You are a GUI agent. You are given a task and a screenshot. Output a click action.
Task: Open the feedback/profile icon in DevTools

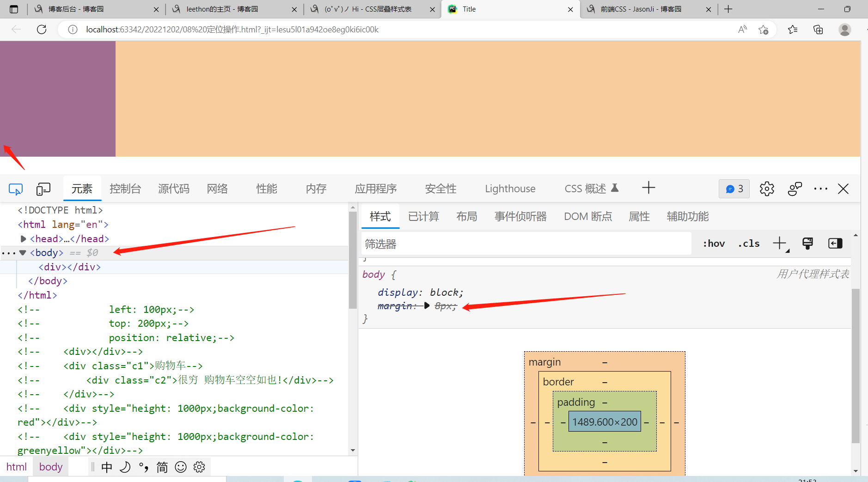795,189
